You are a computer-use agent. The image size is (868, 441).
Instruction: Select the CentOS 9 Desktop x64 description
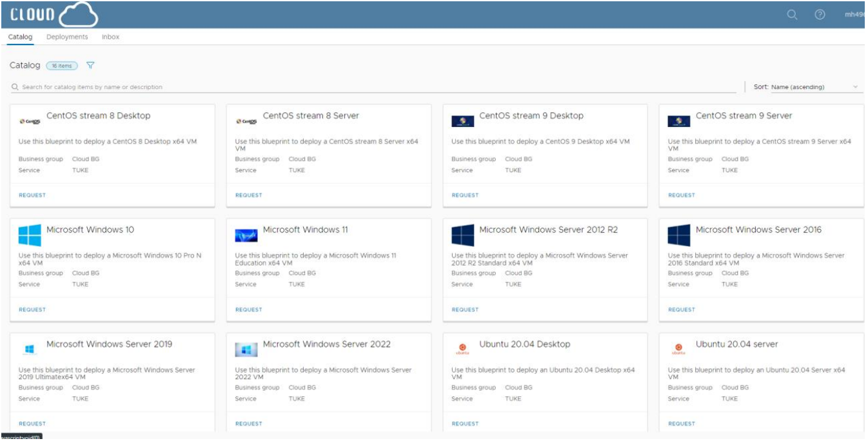click(540, 141)
